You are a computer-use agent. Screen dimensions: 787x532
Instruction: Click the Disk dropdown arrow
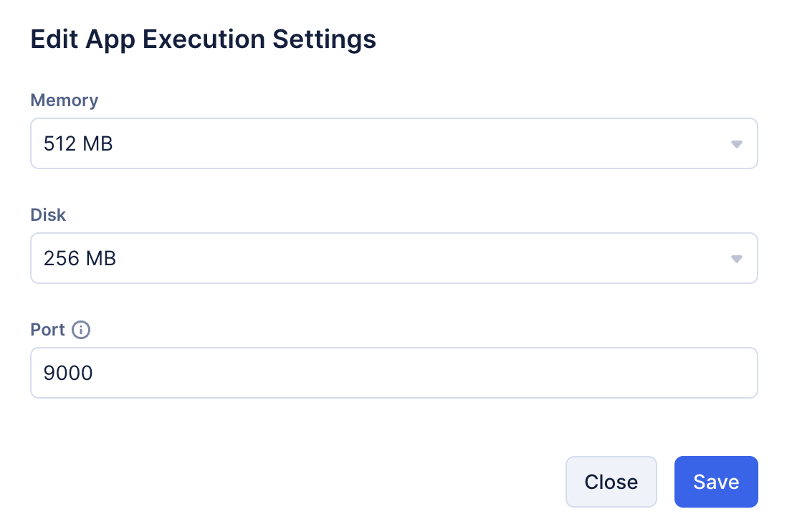[736, 259]
